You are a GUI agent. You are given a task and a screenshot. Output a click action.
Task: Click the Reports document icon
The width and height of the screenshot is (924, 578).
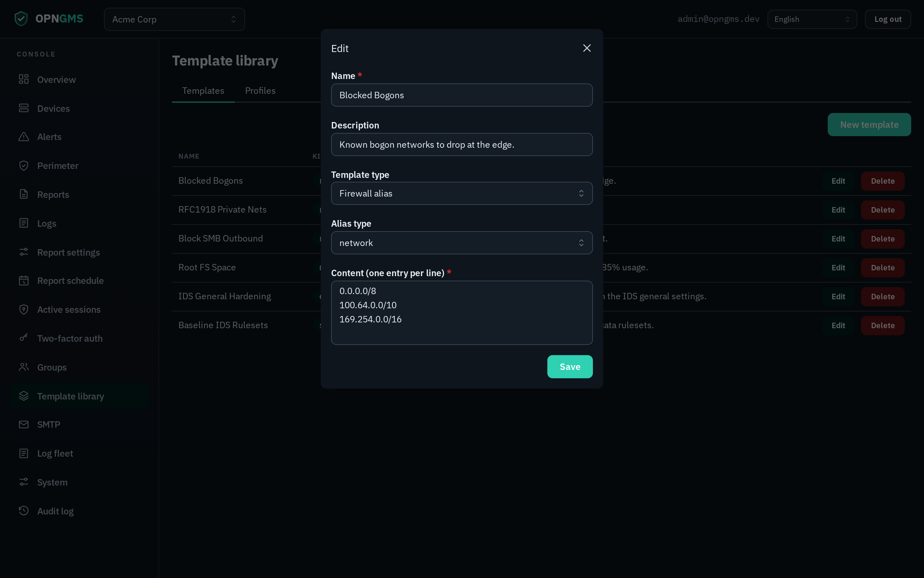coord(24,194)
